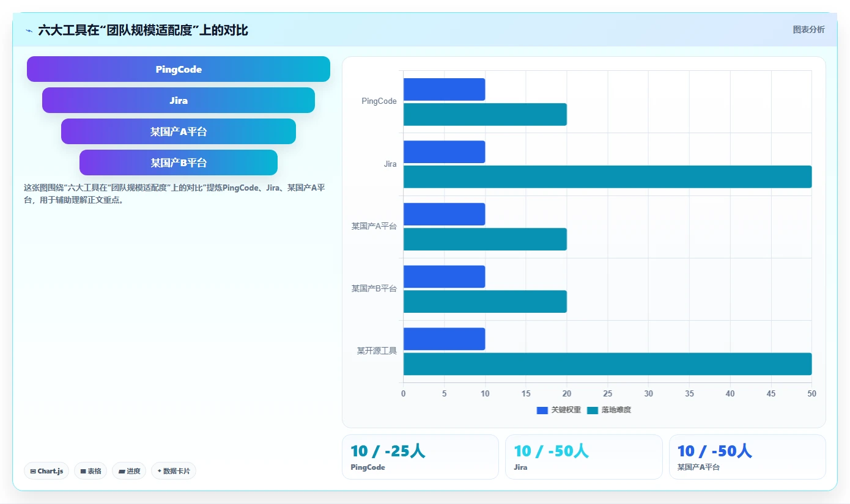Image resolution: width=850 pixels, height=504 pixels.
Task: Click the 10 / -25人 value
Action: [x=388, y=451]
